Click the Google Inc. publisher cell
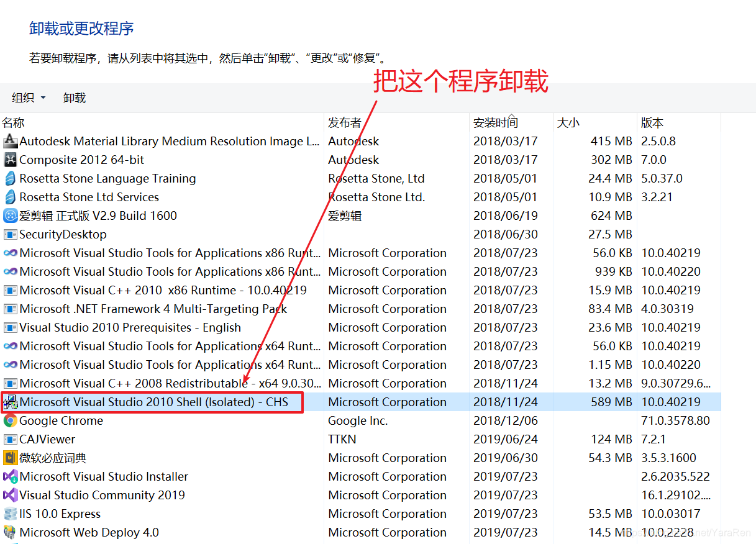 click(x=358, y=420)
